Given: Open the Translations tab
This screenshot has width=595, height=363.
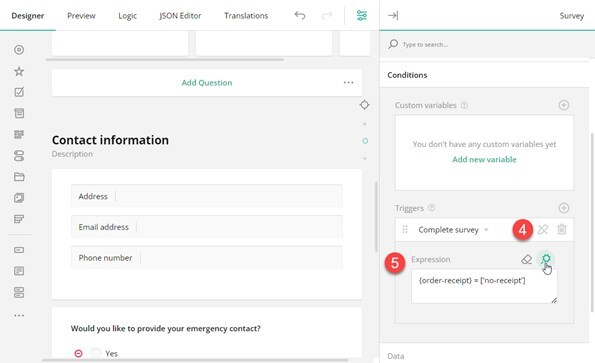Looking at the screenshot, I should (246, 16).
